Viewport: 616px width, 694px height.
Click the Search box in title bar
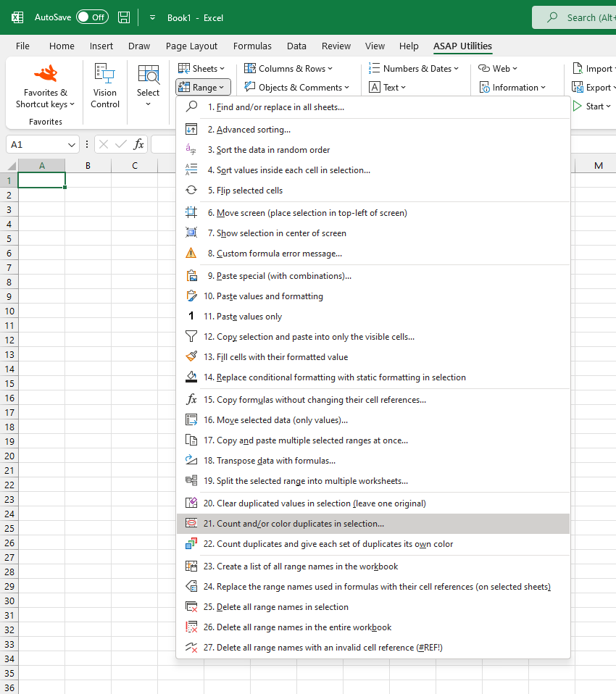click(x=575, y=17)
